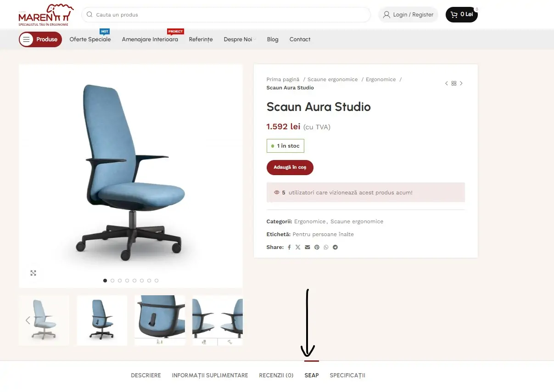
Task: Share product via email icon
Action: [x=308, y=247]
